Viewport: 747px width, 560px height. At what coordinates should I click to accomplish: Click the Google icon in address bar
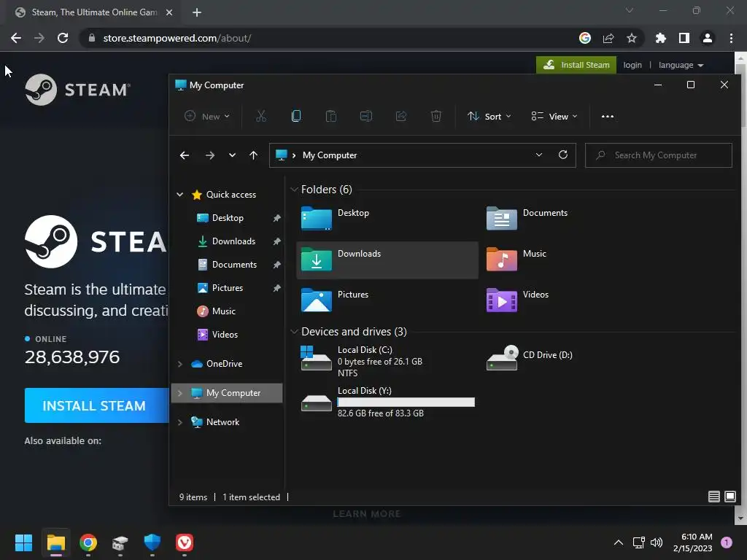(x=585, y=38)
